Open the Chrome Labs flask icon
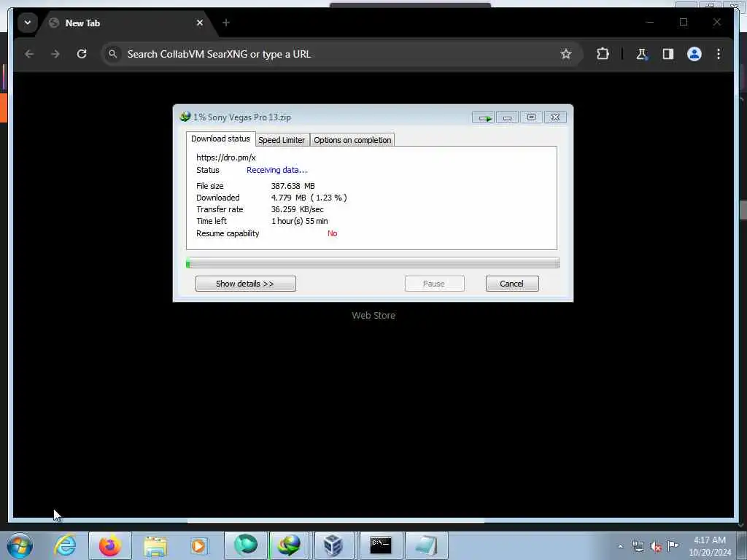747x560 pixels. point(642,54)
